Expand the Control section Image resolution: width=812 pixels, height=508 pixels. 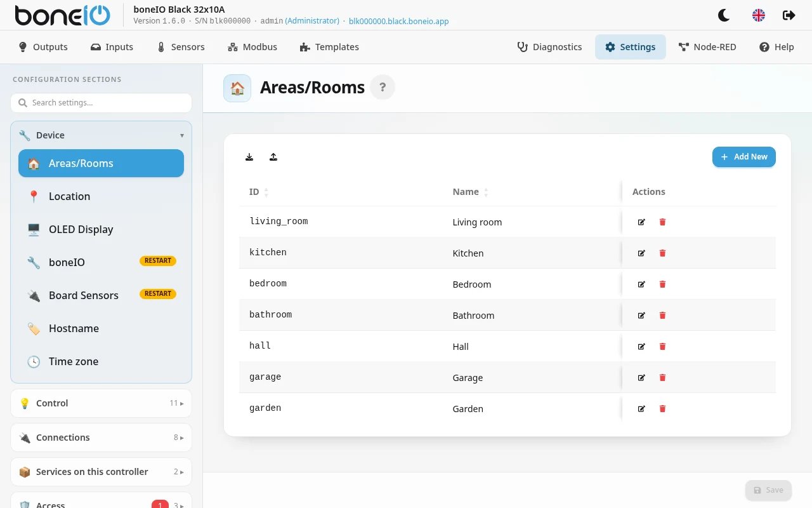click(101, 403)
